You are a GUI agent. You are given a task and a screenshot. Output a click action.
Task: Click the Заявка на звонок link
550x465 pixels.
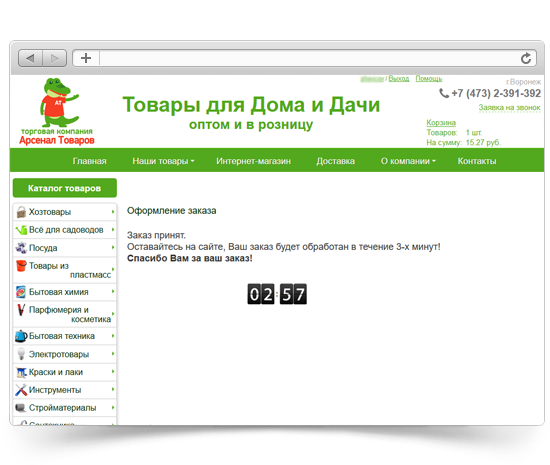[x=509, y=108]
